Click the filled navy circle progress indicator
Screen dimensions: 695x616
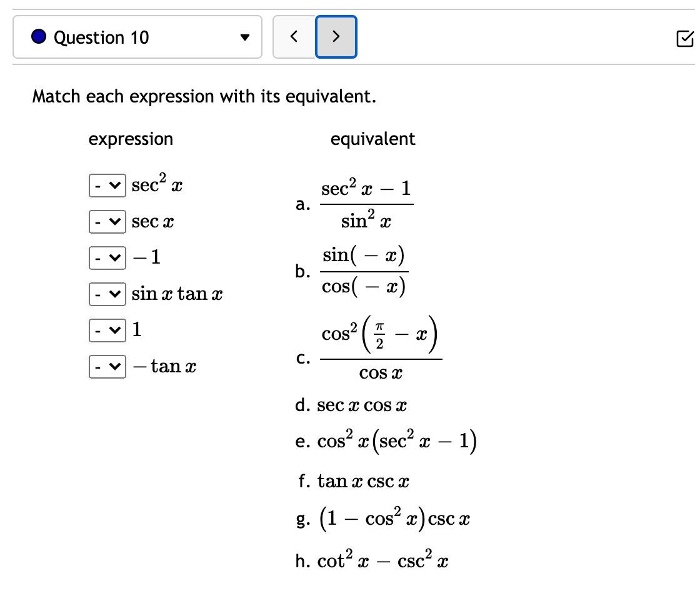coord(38,37)
